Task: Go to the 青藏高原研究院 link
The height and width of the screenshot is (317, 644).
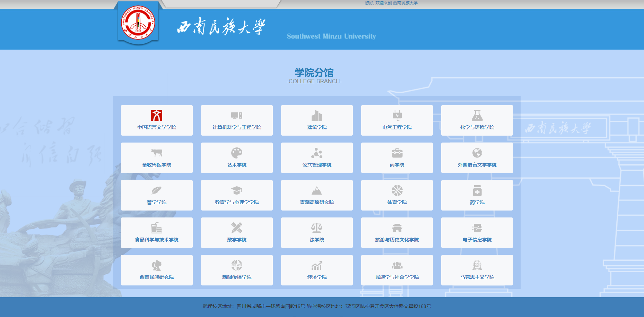Action: point(317,202)
